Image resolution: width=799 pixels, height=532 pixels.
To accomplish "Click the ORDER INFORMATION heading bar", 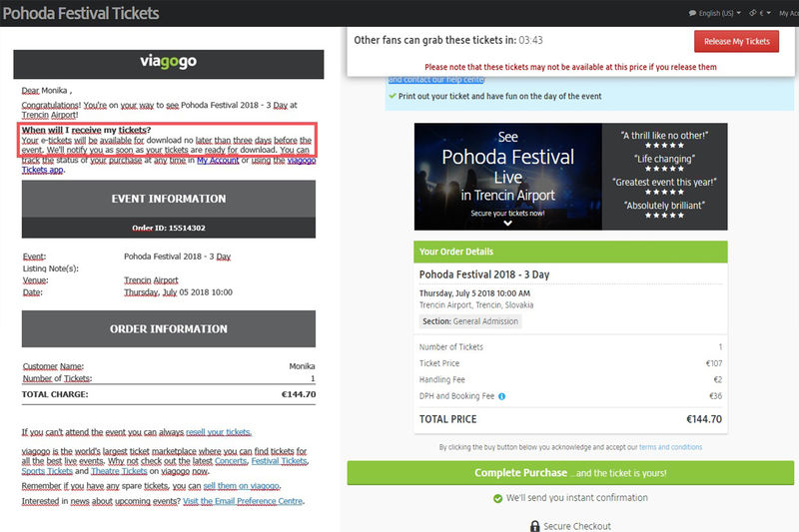I will (x=169, y=328).
